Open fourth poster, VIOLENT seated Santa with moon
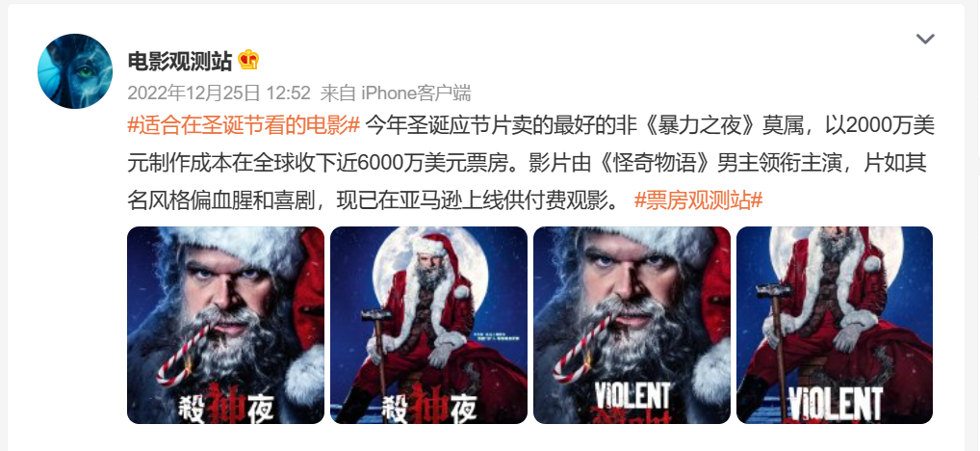 (x=835, y=326)
